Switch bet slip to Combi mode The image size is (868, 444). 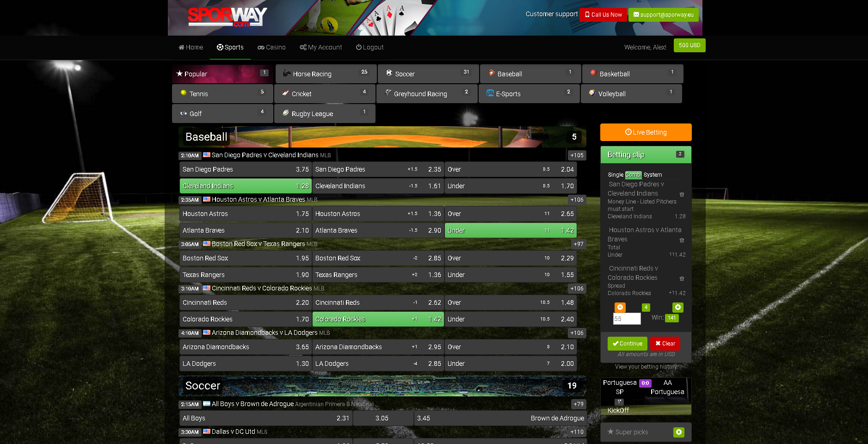(633, 175)
